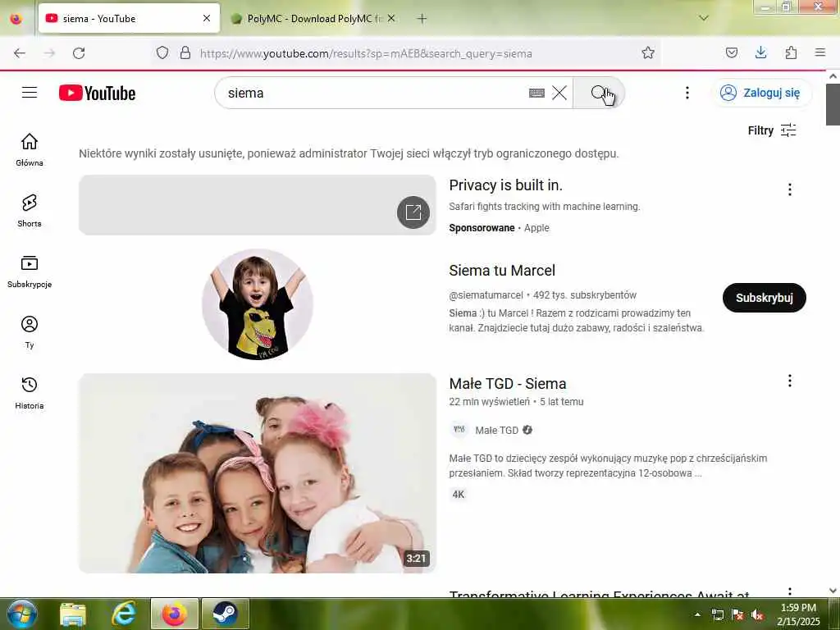Screen dimensions: 840x630
Task: Click the scrollbar down arrow
Action: pyautogui.click(x=833, y=591)
